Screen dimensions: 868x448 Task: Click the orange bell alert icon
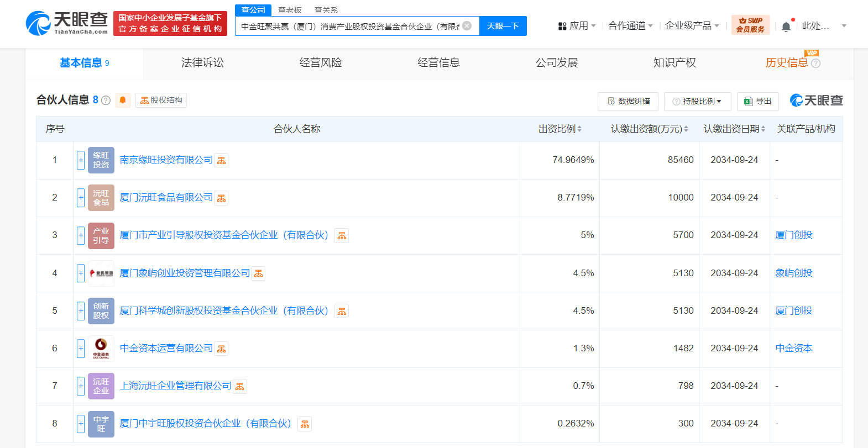click(123, 100)
